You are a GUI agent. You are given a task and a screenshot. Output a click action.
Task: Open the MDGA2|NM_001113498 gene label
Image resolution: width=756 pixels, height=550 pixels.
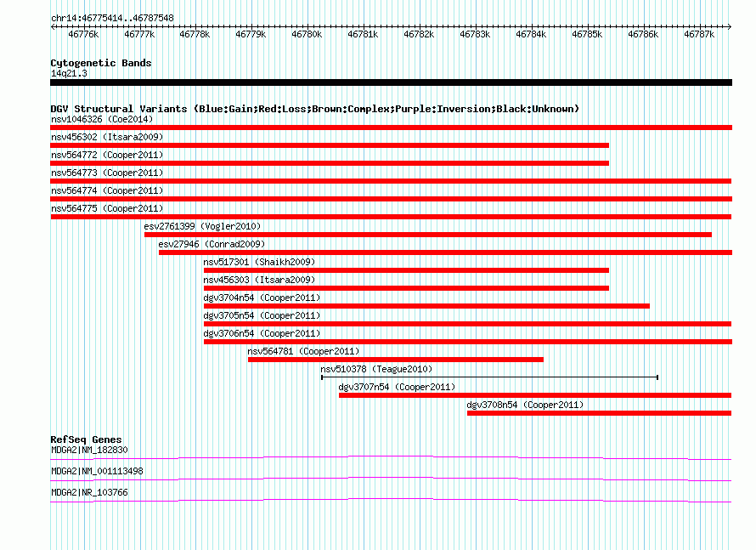97,471
